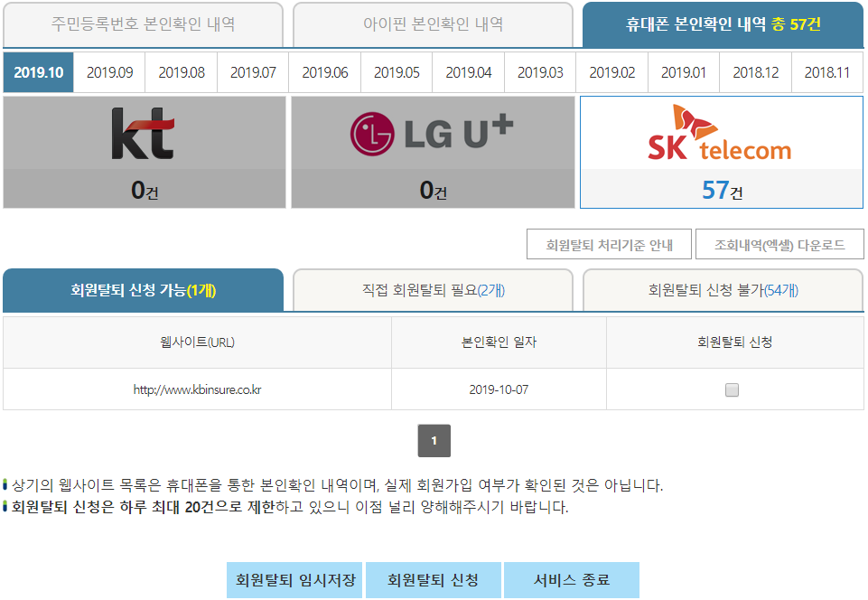The image size is (868, 600).
Task: Click the LG U+ 0건 count
Action: point(433,191)
